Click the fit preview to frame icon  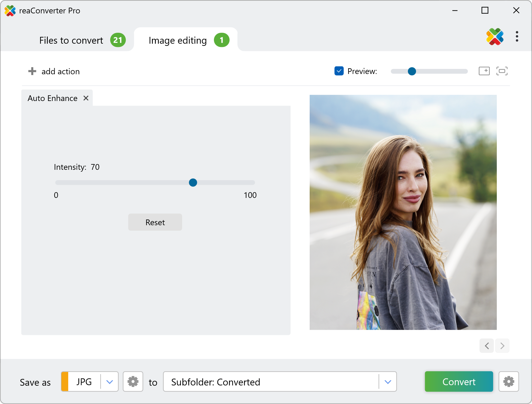[502, 71]
